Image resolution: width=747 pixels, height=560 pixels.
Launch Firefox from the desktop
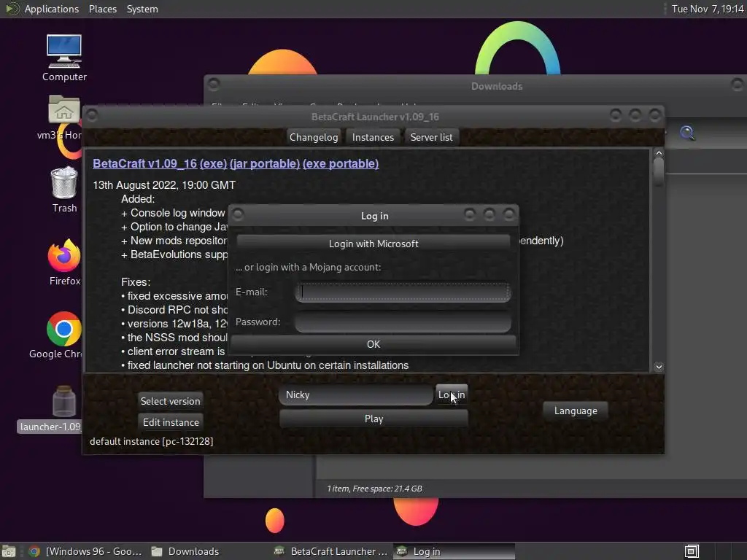[64, 262]
